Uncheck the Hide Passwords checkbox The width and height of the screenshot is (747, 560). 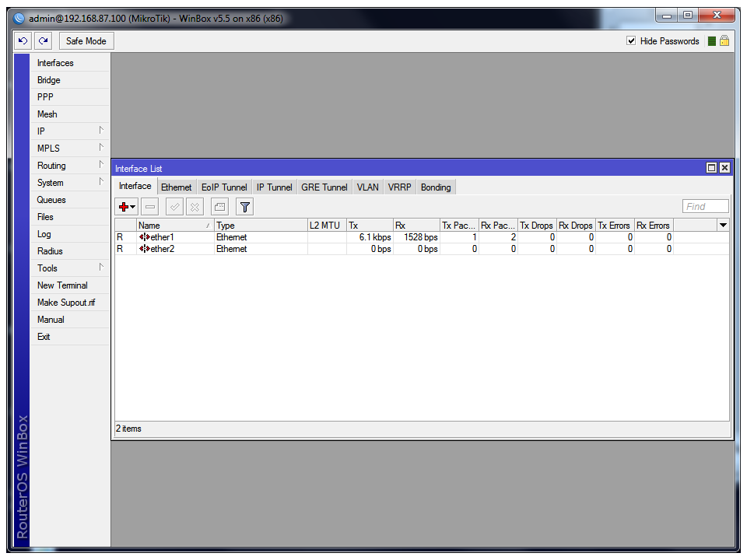(631, 41)
